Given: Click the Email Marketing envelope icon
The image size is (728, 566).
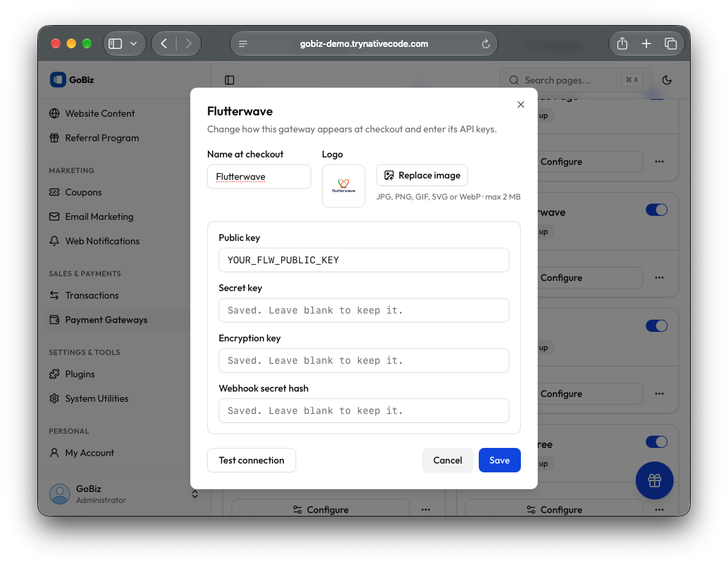Looking at the screenshot, I should pyautogui.click(x=54, y=216).
